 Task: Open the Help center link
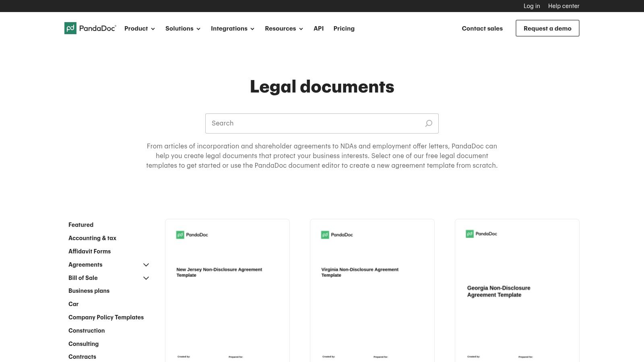(563, 6)
